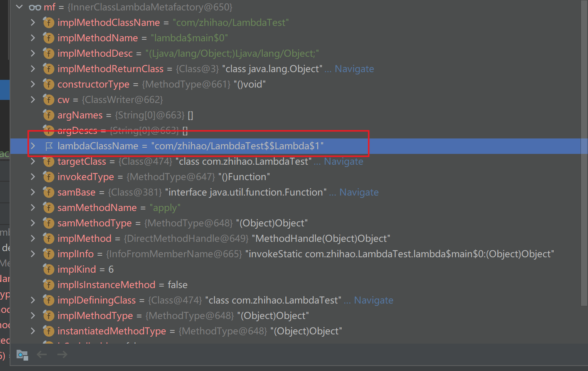Screen dimensions: 588x371
Task: Expand the implMethodName field
Action: tap(33, 38)
